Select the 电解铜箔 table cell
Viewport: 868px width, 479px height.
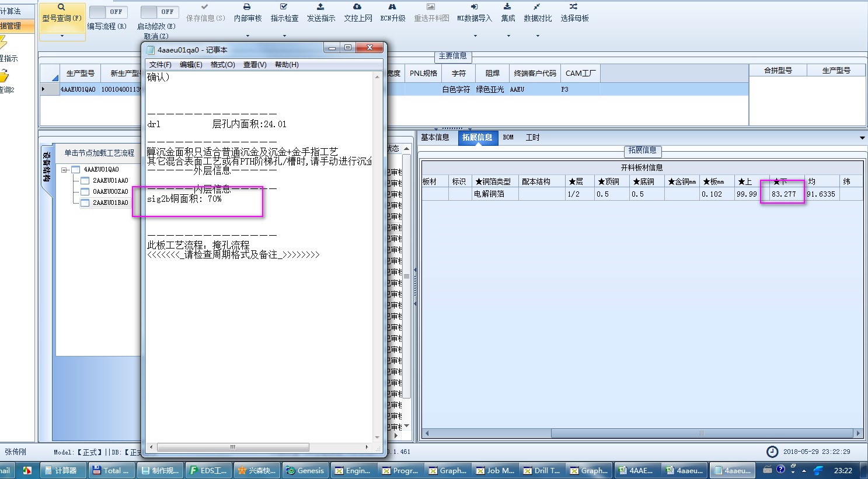495,194
